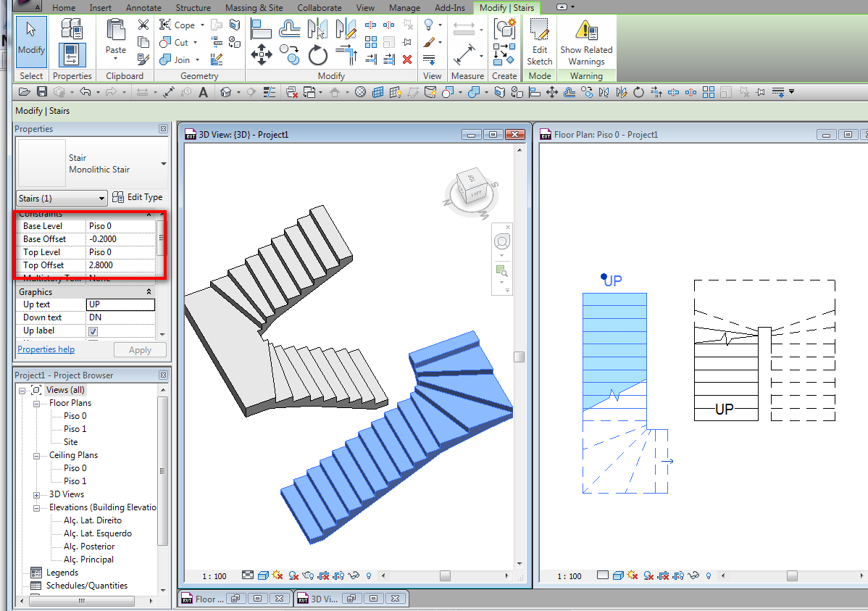Collapse the Elevations (Building Elevation) node

pyautogui.click(x=36, y=508)
